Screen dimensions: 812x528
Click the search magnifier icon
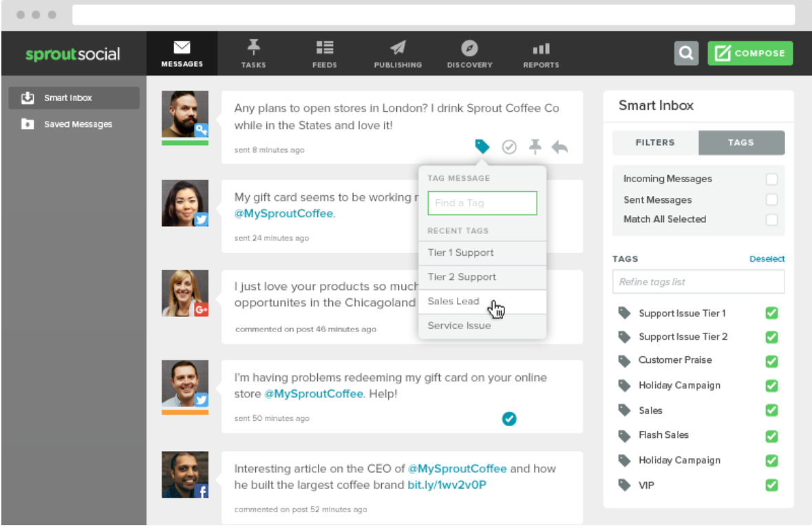click(x=686, y=53)
